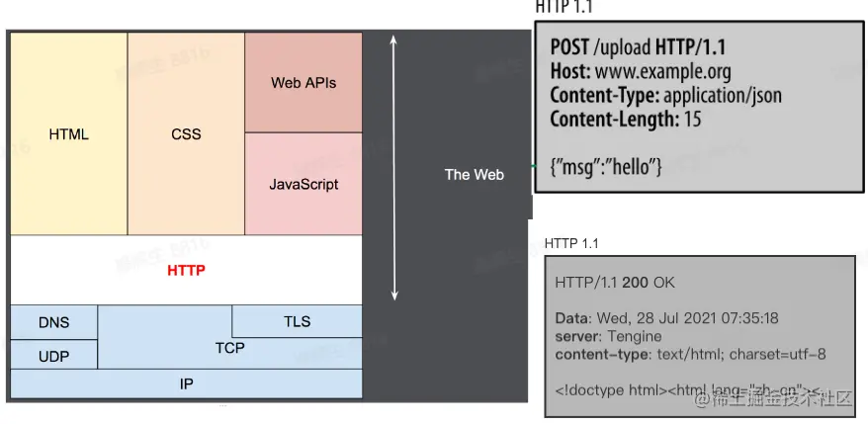Select the TLS box
The image size is (868, 424).
pyautogui.click(x=297, y=321)
